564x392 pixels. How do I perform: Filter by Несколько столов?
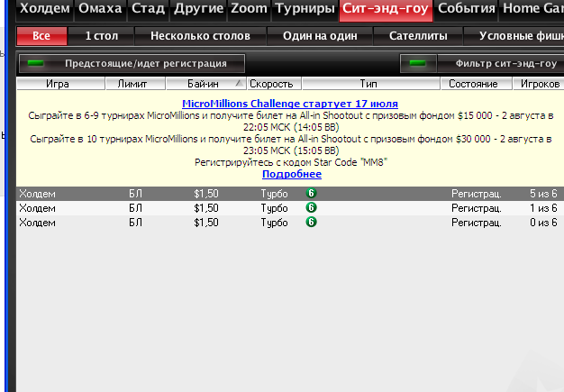click(200, 36)
